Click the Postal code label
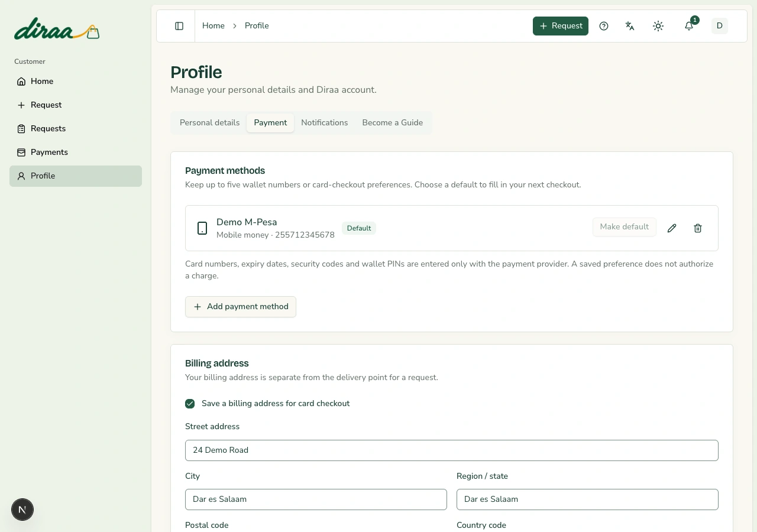This screenshot has height=532, width=757. click(x=207, y=525)
